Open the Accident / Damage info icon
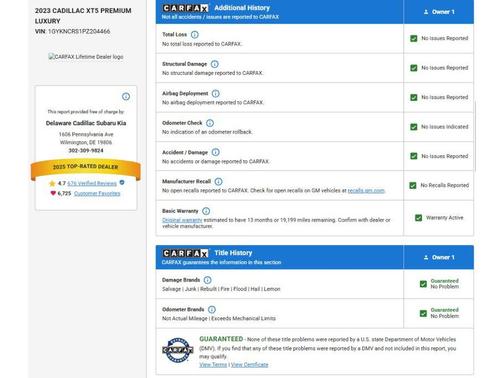Image resolution: width=504 pixels, height=378 pixels. [216, 152]
